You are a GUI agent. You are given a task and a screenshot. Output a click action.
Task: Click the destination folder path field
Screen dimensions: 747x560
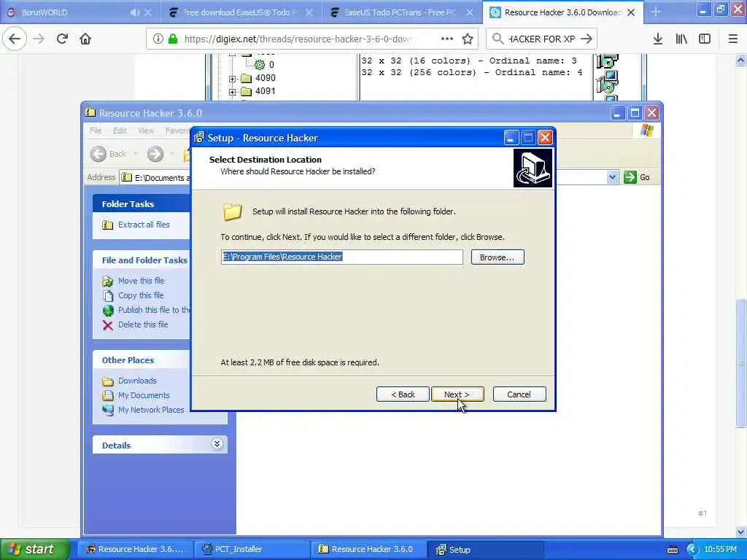click(341, 257)
